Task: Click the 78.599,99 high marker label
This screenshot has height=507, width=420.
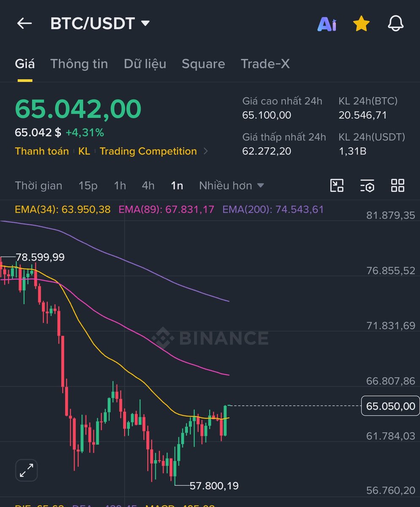Action: [40, 257]
